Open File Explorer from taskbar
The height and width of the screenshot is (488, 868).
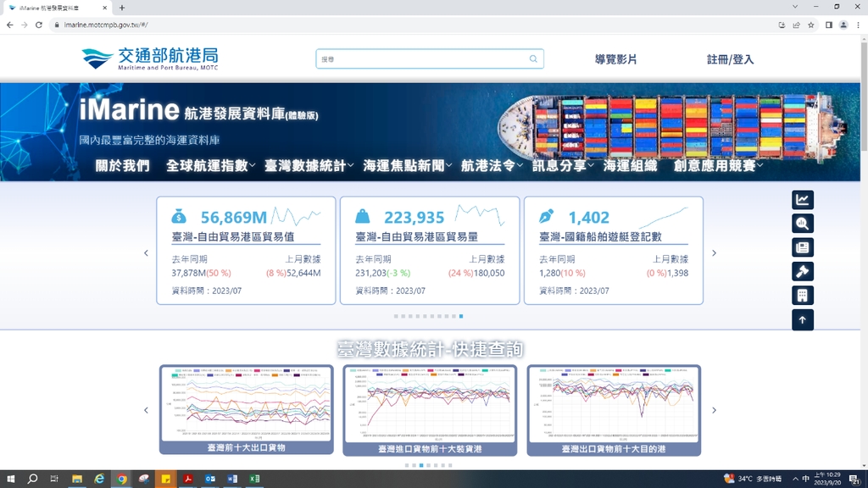point(77,479)
